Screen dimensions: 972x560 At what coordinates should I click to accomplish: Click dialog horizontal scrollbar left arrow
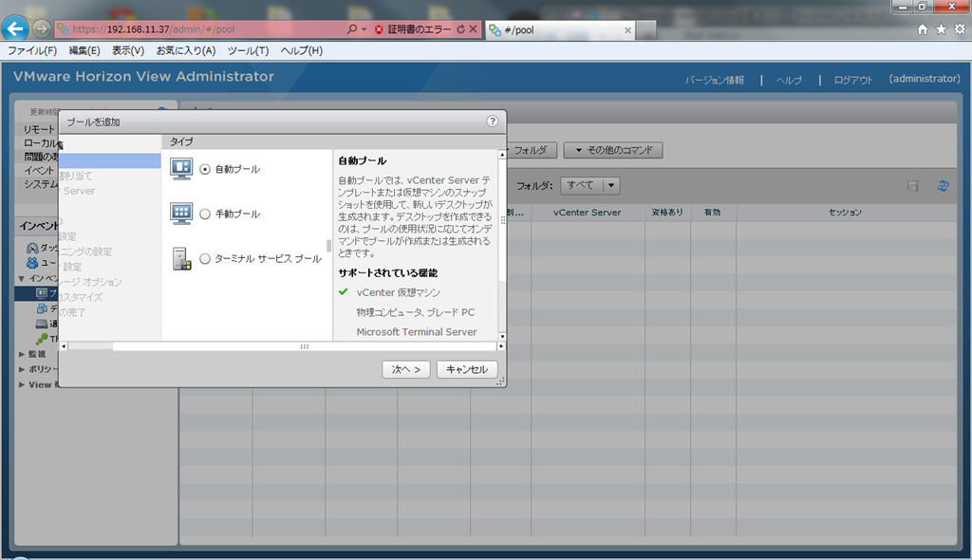click(64, 346)
